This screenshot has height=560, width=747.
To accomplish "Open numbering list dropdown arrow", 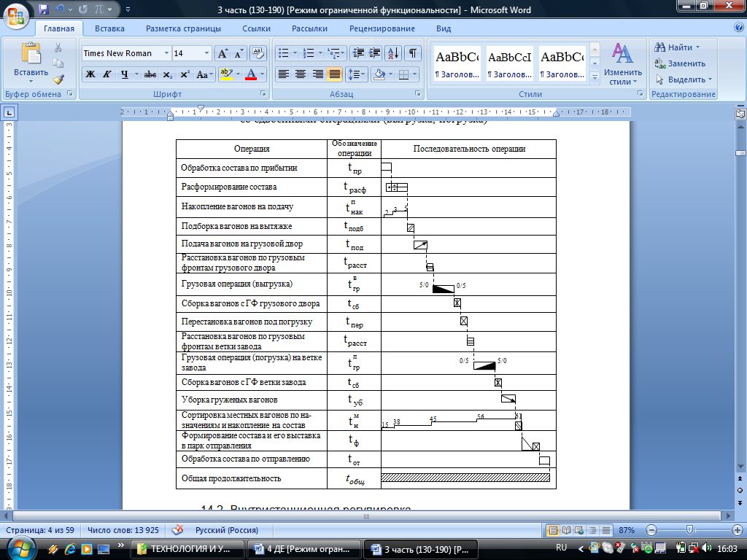I will point(320,53).
